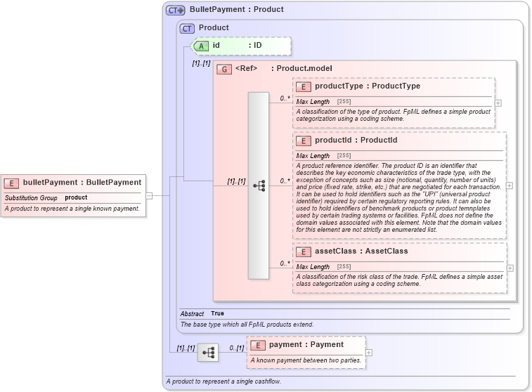
Task: Select the 'bulletPayment : BulletPayment' title
Action: [x=82, y=183]
